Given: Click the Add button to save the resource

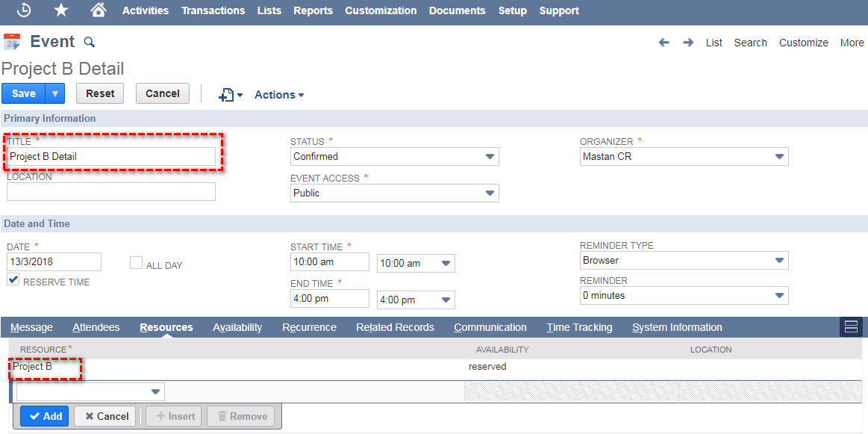Looking at the screenshot, I should click(44, 415).
